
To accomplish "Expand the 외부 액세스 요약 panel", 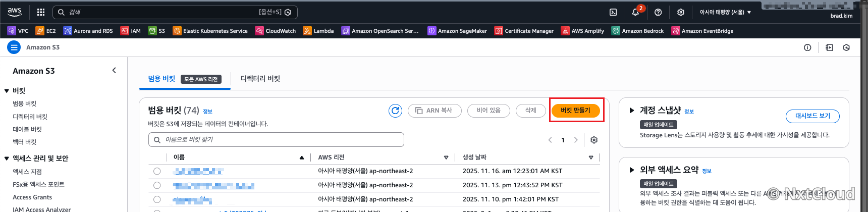I will point(631,170).
